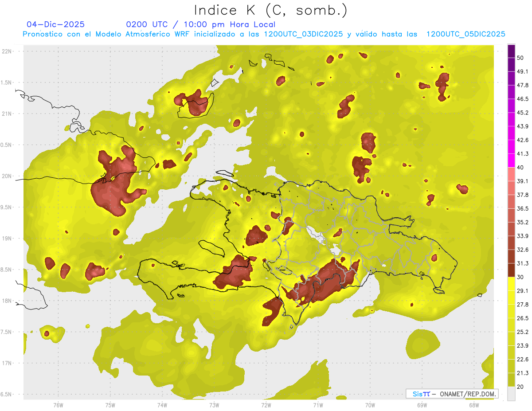
Task: Click the valid-until timestamp "1200UTC_05DIC2025"
Action: (466, 34)
